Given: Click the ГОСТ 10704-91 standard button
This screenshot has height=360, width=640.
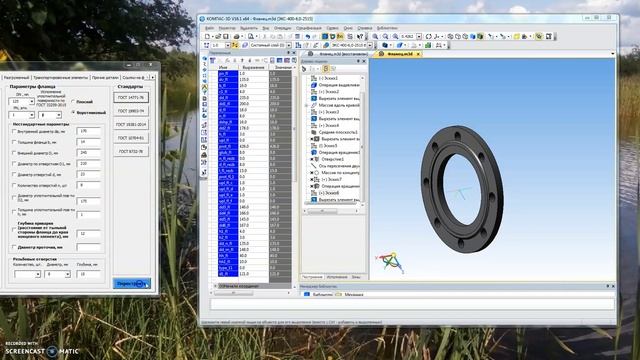Looking at the screenshot, I should (x=131, y=138).
